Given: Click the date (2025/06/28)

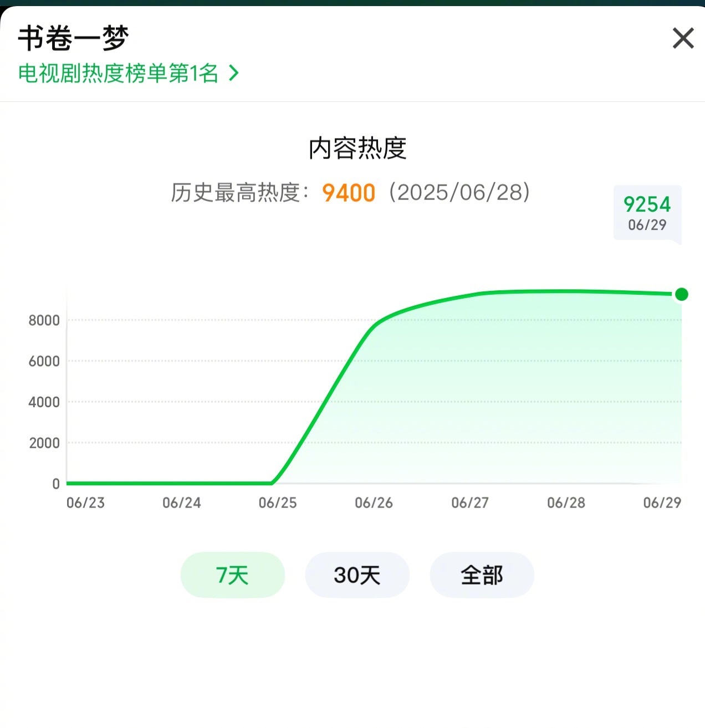Looking at the screenshot, I should click(459, 192).
